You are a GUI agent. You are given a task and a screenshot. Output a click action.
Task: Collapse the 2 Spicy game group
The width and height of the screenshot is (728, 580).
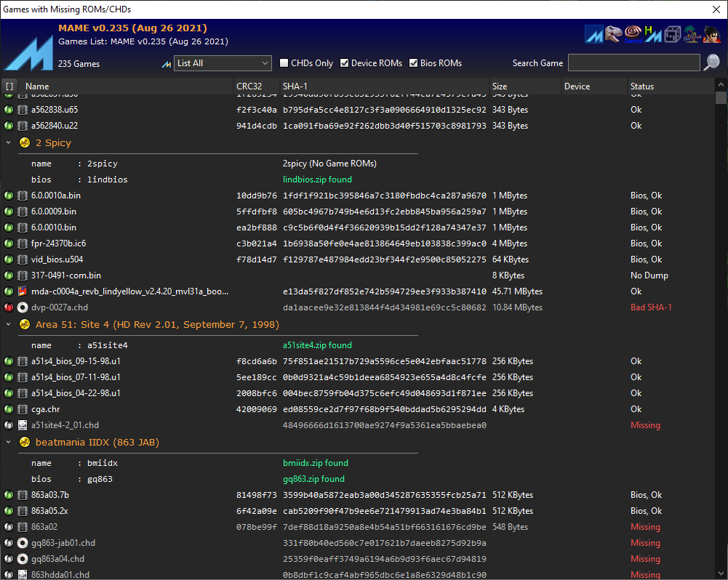pyautogui.click(x=9, y=142)
